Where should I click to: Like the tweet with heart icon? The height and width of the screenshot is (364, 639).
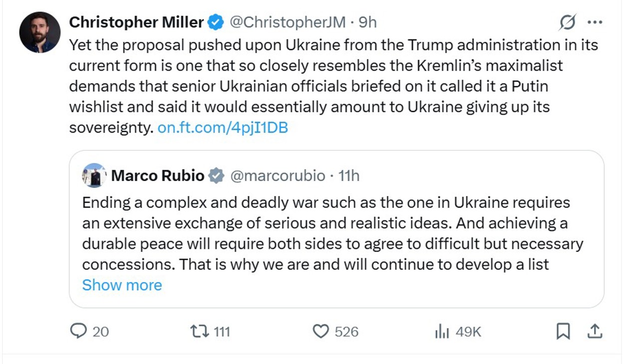click(320, 331)
